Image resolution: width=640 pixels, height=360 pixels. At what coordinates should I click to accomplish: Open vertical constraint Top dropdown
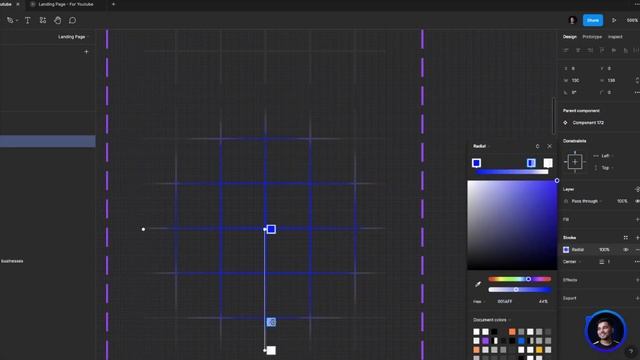point(606,168)
